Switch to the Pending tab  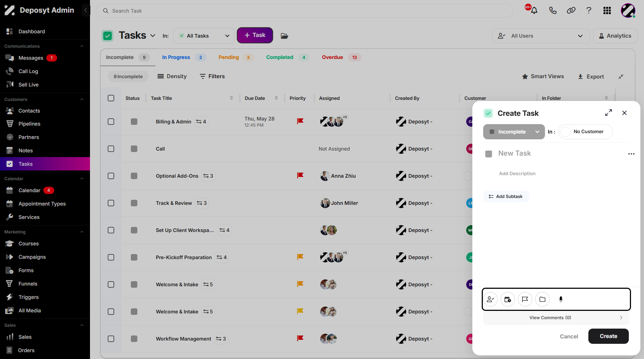pyautogui.click(x=236, y=57)
